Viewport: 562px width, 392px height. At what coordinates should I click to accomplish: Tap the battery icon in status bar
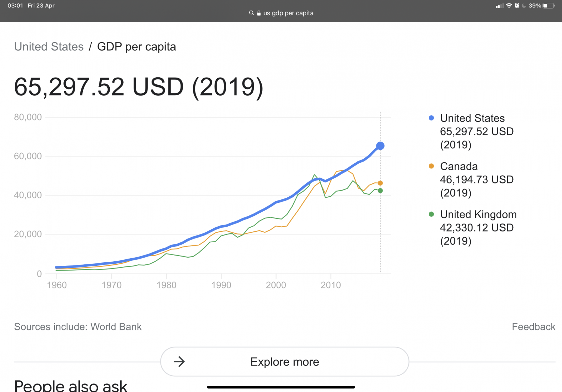(x=549, y=5)
